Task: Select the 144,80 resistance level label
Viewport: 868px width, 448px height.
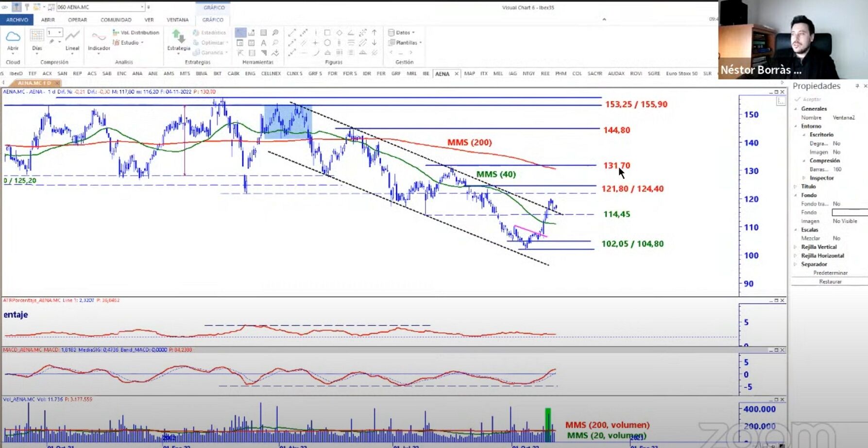Action: 617,130
